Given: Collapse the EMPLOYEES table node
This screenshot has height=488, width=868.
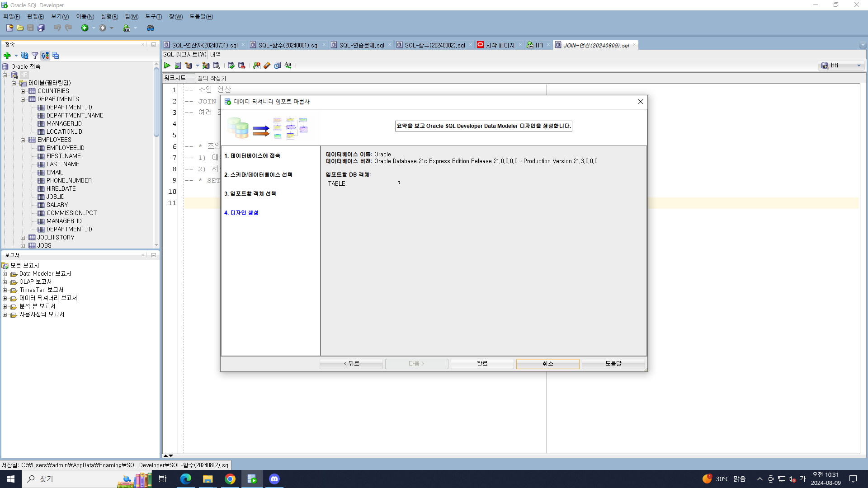Looking at the screenshot, I should [23, 140].
